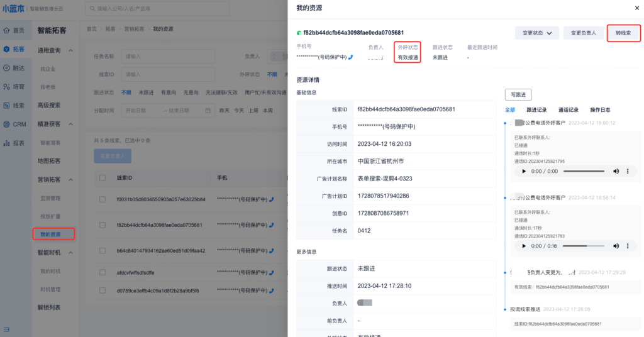Toggle the select-all checkbox in table header

click(x=103, y=178)
